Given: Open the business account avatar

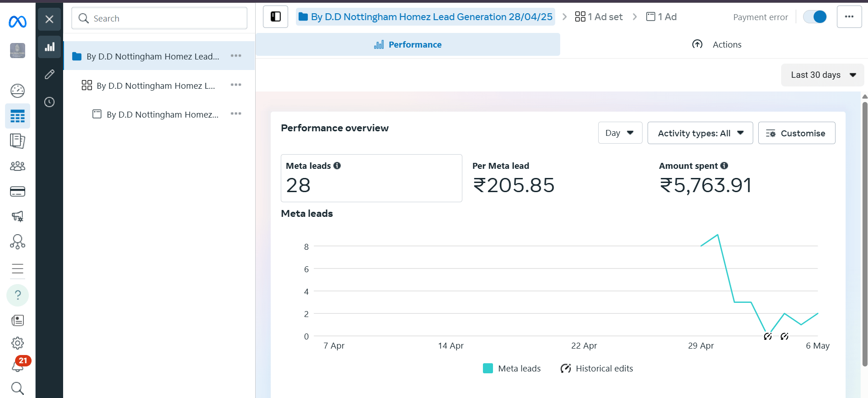Looking at the screenshot, I should 17,50.
